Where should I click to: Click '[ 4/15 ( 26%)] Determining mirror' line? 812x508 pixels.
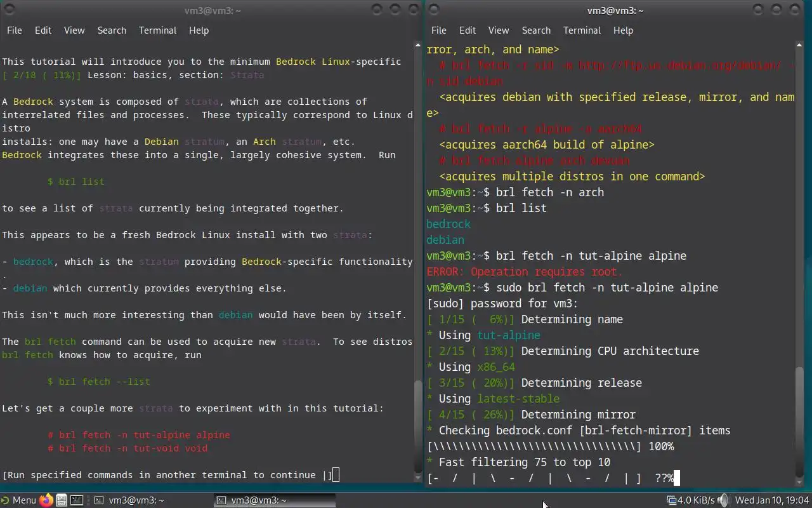coord(531,415)
